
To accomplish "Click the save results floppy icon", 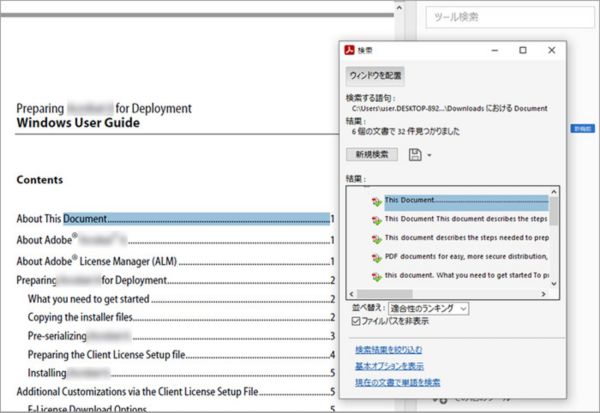I will pos(415,155).
